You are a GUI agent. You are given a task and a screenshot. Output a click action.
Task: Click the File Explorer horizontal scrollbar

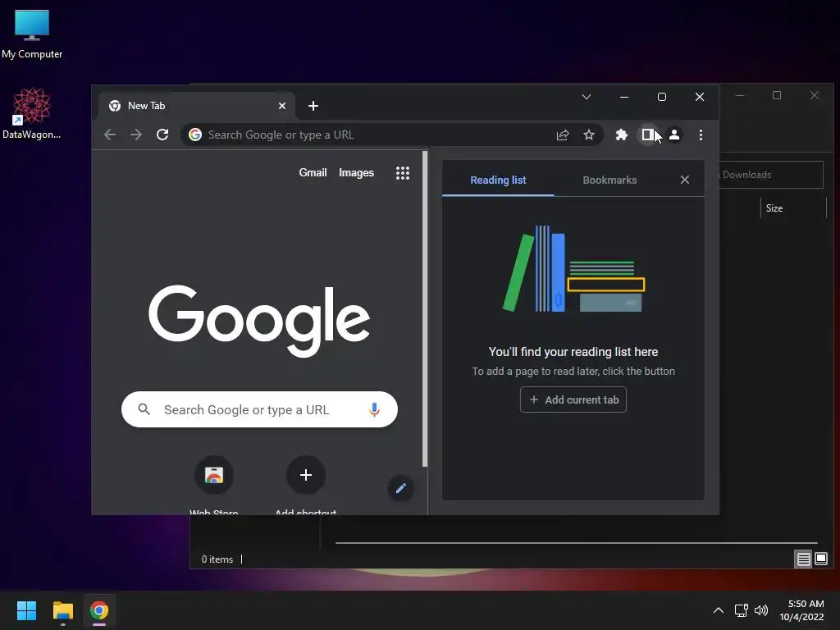pos(577,543)
